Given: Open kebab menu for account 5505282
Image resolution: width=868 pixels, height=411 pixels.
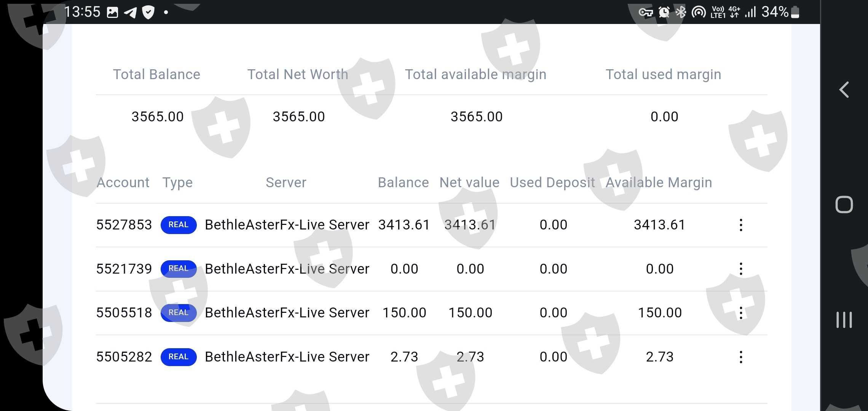Looking at the screenshot, I should coord(741,357).
